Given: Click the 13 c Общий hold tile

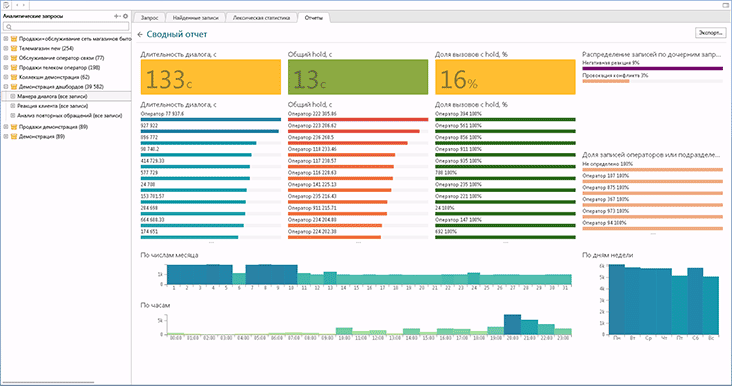Looking at the screenshot, I should 358,77.
